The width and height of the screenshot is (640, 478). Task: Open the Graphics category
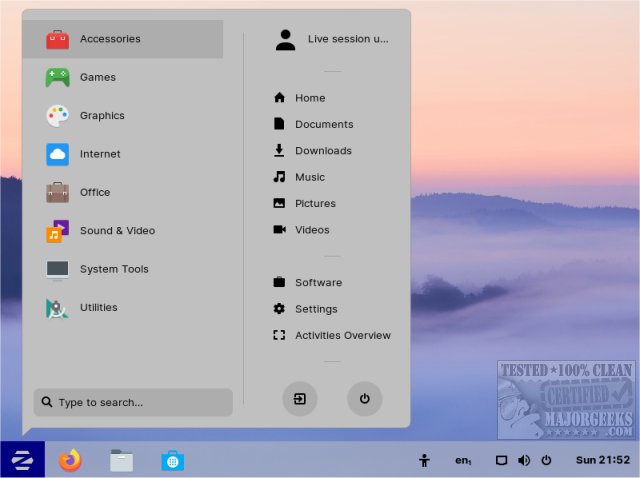(123, 116)
